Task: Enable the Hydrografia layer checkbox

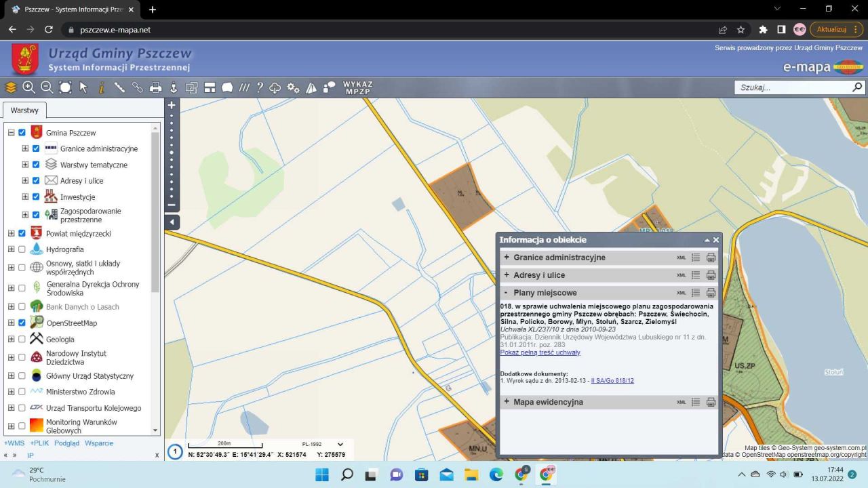Action: (22, 249)
